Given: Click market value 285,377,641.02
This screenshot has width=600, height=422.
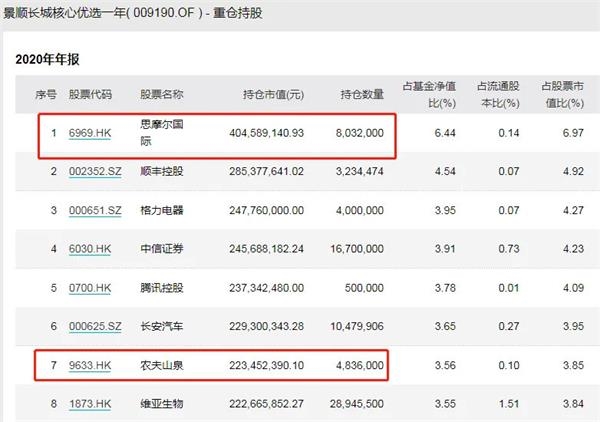Looking at the screenshot, I should coord(267,171).
